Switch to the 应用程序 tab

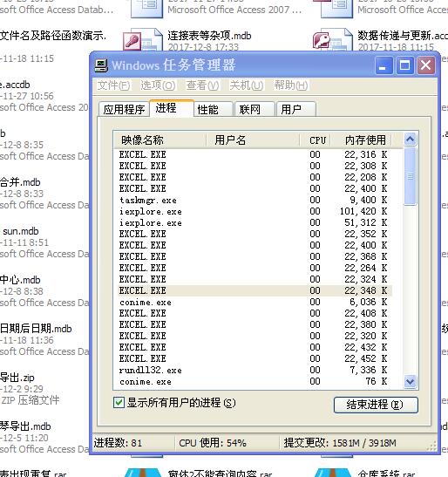coord(124,110)
